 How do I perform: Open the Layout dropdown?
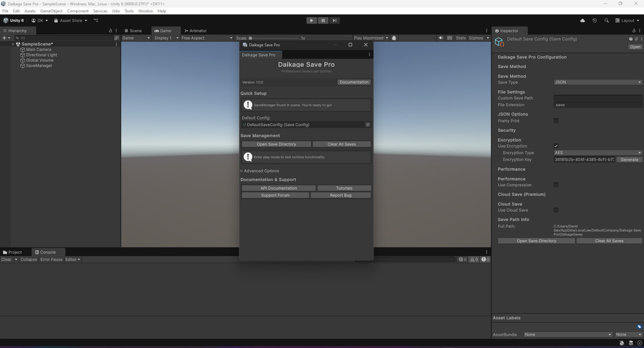click(627, 20)
